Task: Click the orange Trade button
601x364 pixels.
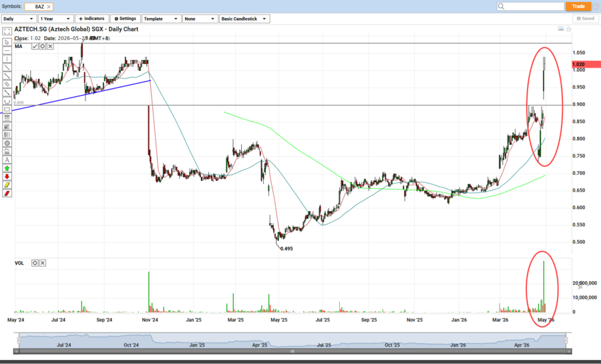Action: [578, 6]
